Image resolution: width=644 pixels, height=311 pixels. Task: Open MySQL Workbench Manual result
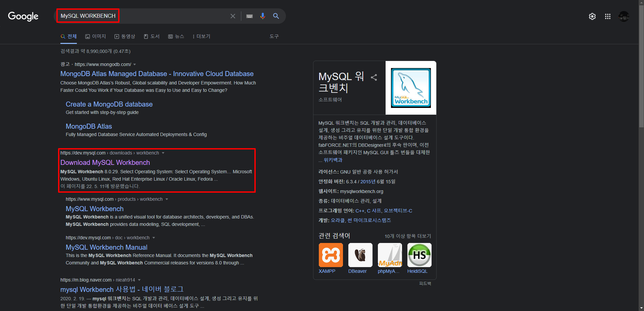tap(106, 247)
